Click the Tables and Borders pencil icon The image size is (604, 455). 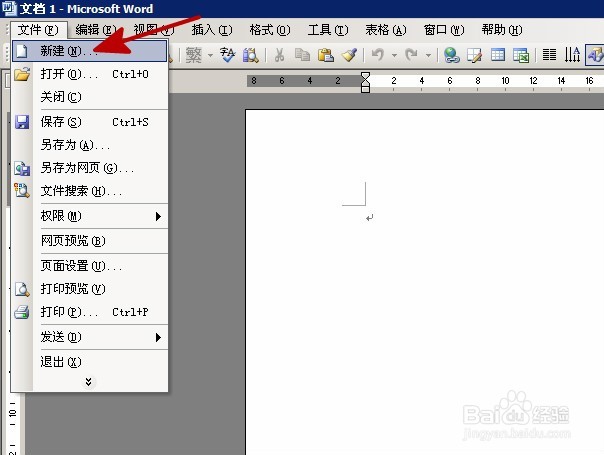pos(475,55)
